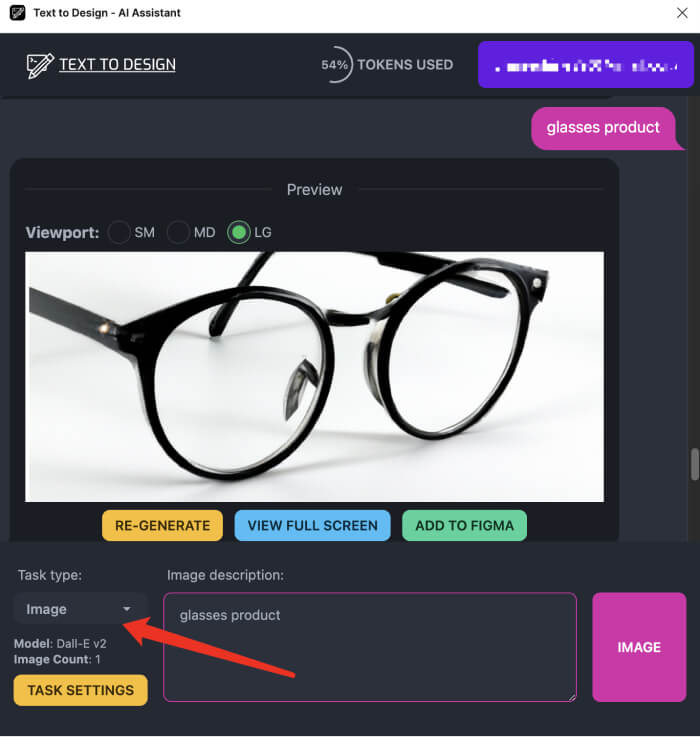
Task: Click the generated glasses preview image
Action: 315,377
